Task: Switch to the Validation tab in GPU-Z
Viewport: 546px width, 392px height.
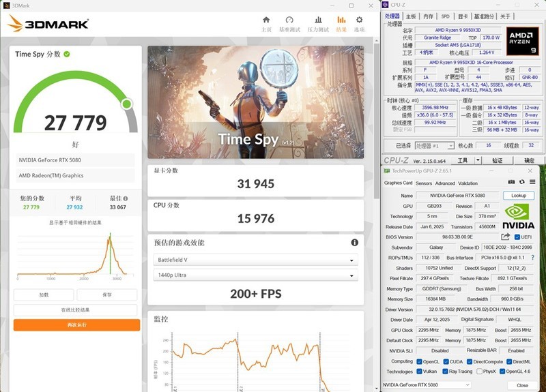Action: 468,183
